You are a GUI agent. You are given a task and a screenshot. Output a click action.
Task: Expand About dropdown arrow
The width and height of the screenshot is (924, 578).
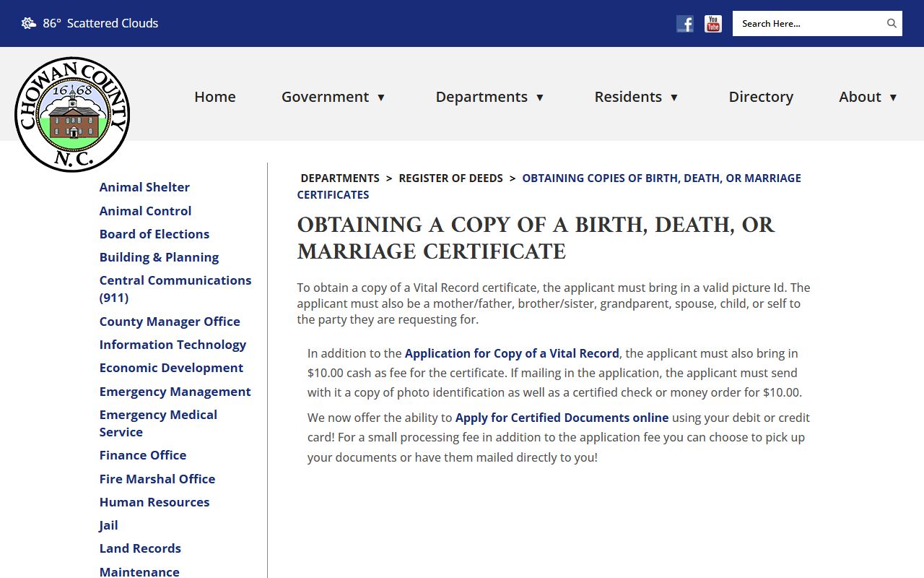[893, 98]
